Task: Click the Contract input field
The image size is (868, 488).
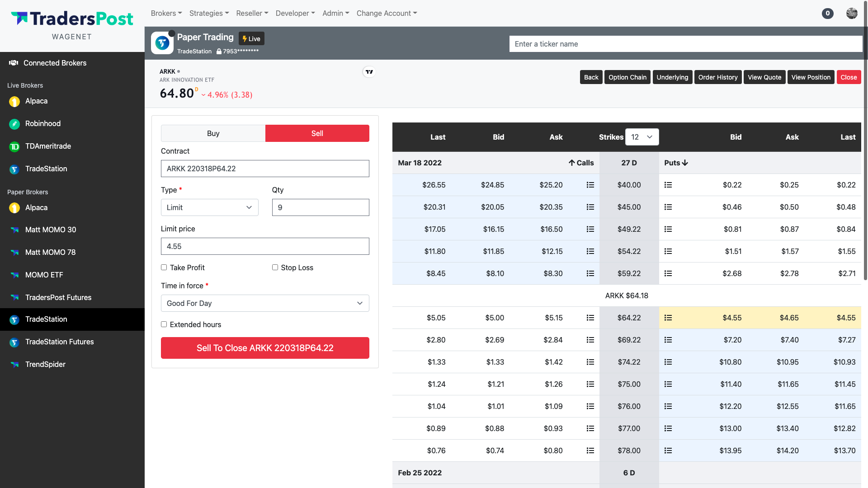Action: pos(265,169)
